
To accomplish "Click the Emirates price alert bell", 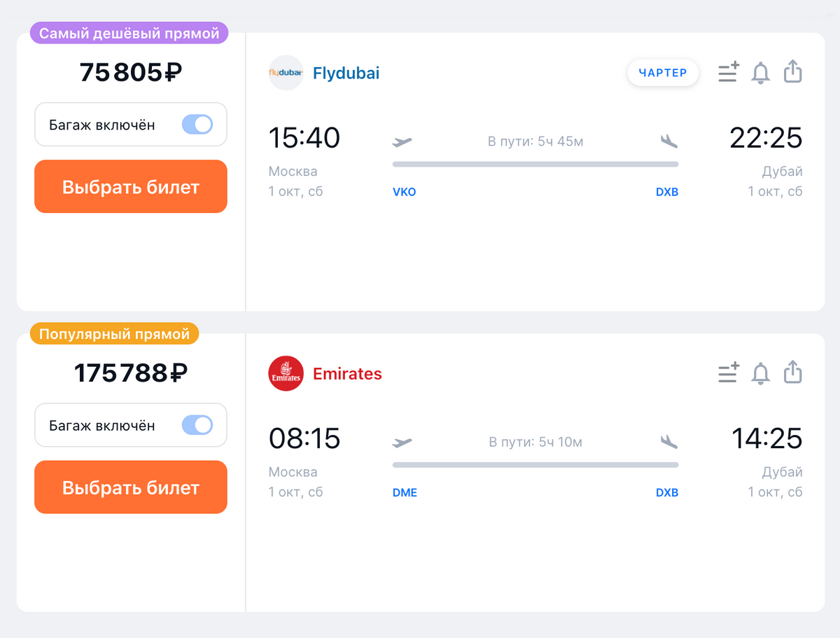I will pos(760,373).
